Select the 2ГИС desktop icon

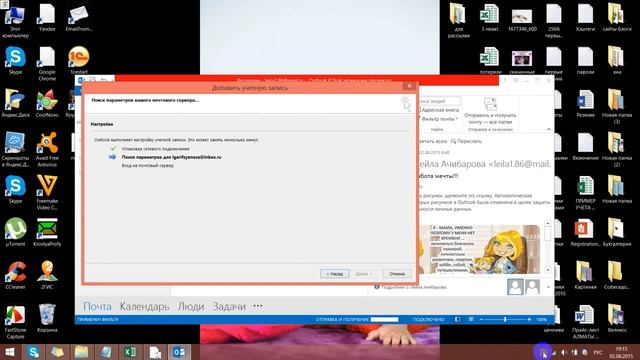(x=47, y=276)
